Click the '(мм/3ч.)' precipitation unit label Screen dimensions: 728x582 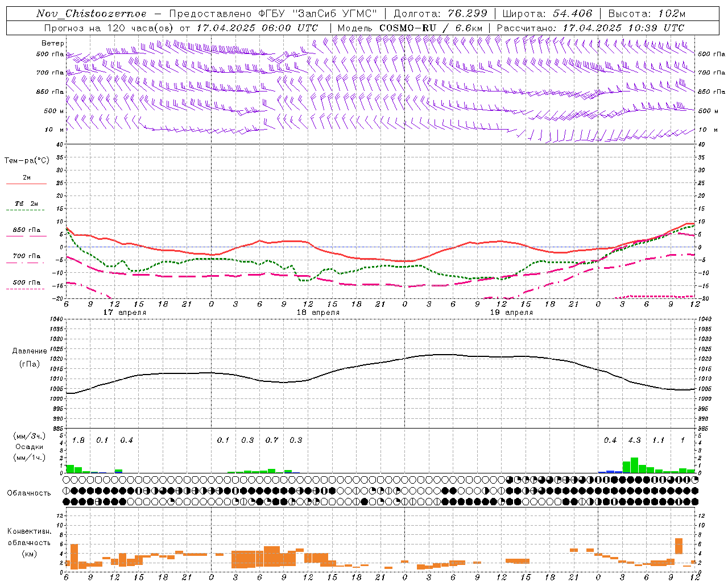[x=30, y=436]
